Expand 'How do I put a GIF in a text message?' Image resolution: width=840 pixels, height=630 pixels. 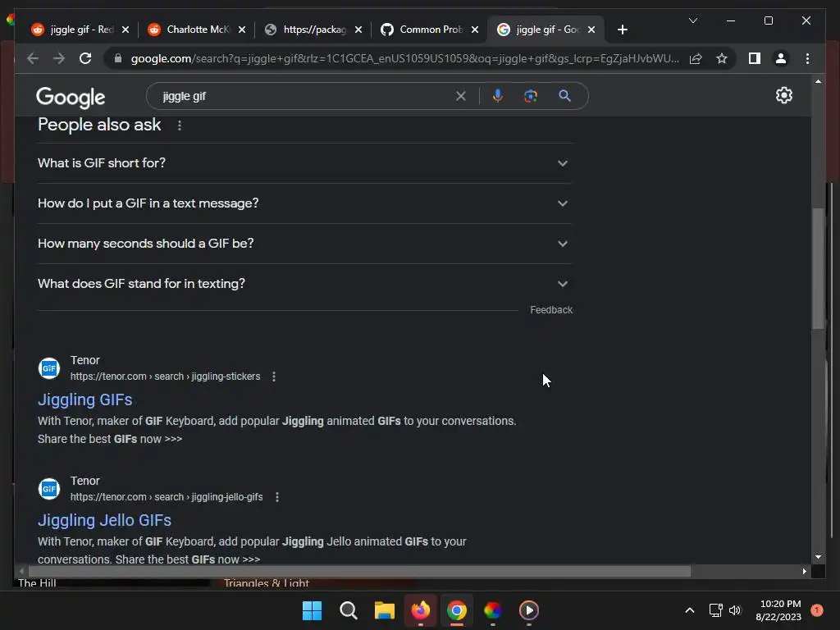coord(304,203)
